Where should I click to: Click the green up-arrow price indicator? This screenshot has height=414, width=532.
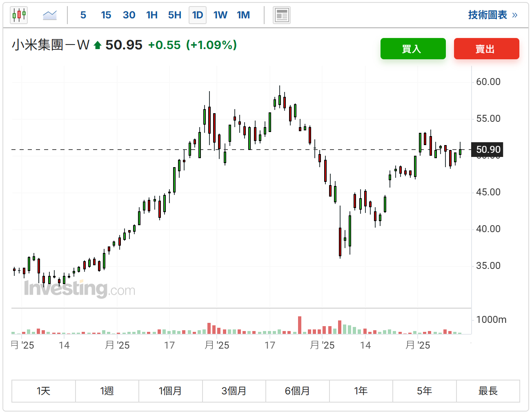pos(97,45)
